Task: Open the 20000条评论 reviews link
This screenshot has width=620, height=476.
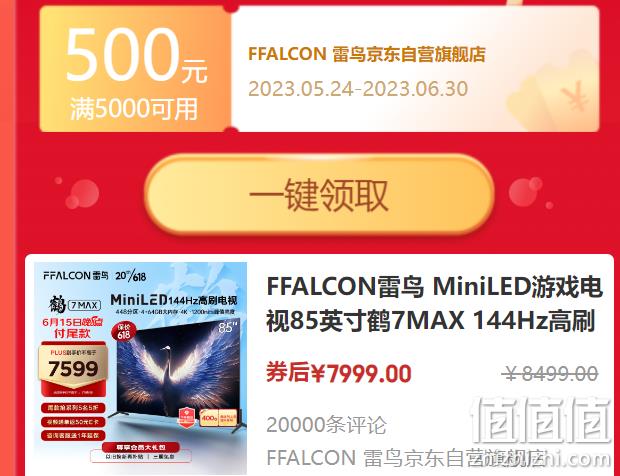Action: coord(326,425)
